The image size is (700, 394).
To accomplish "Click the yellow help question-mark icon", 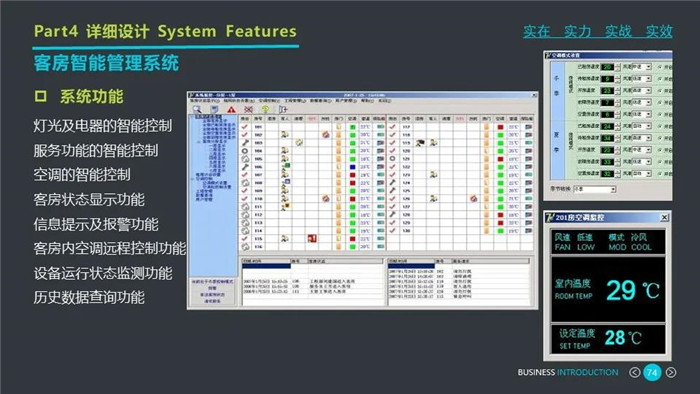I will click(x=266, y=109).
